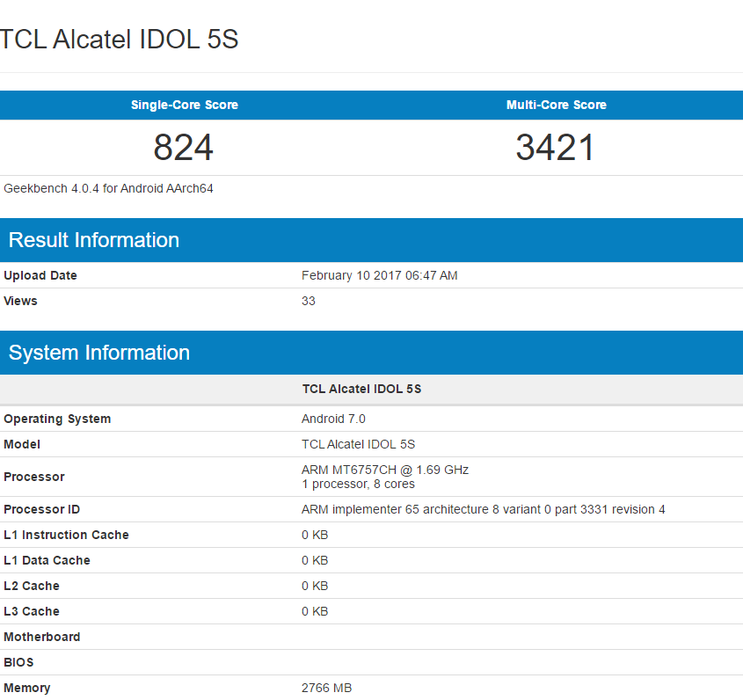The image size is (743, 700).
Task: Click the Motherboard label
Action: (42, 637)
